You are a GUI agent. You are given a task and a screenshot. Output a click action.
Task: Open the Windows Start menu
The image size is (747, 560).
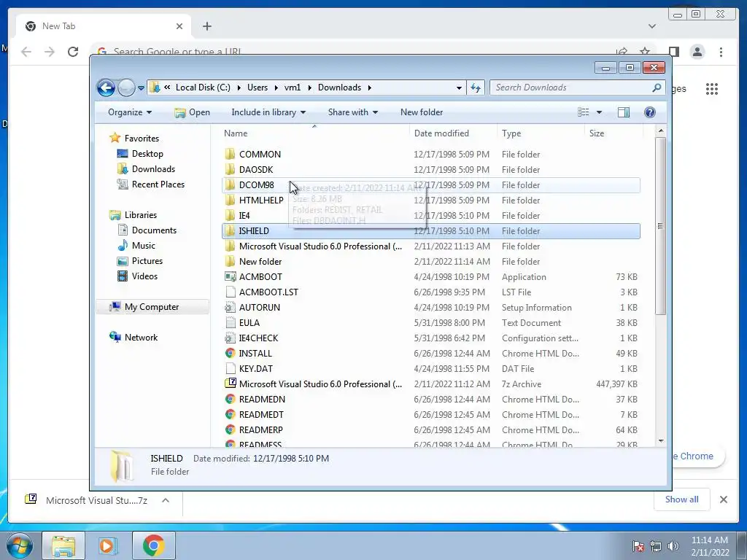tap(18, 545)
